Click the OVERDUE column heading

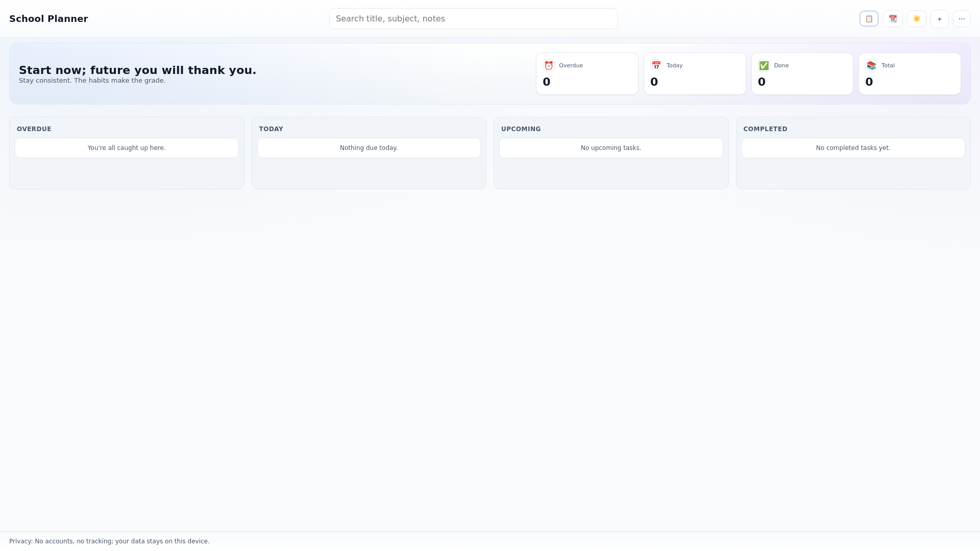(x=34, y=129)
